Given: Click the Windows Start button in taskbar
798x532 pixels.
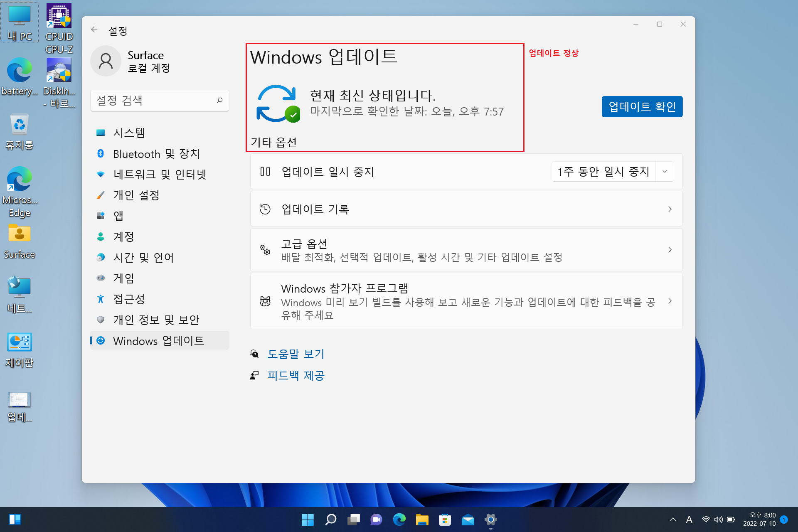Looking at the screenshot, I should 308,520.
